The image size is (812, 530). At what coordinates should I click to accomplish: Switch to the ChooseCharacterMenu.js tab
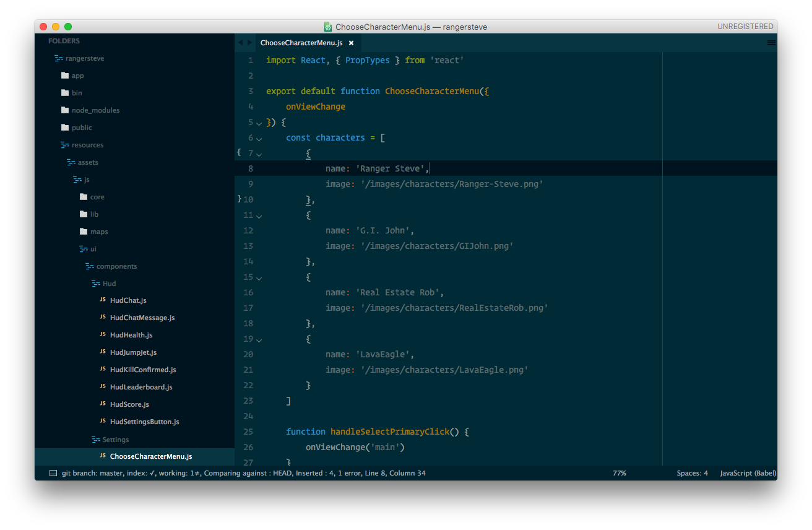pyautogui.click(x=301, y=43)
